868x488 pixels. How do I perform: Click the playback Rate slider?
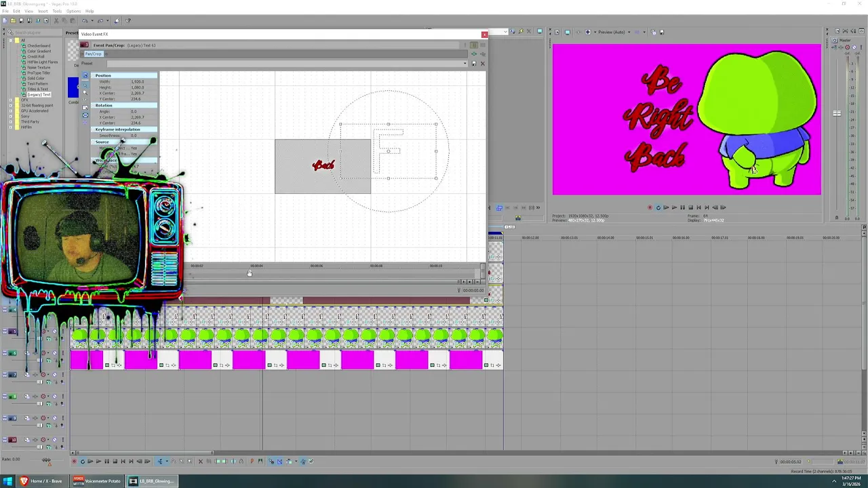coord(46,460)
